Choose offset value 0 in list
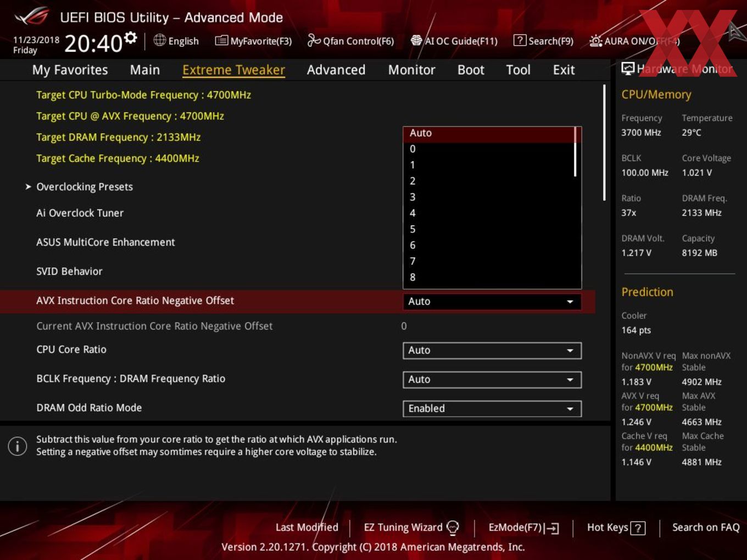 point(489,149)
